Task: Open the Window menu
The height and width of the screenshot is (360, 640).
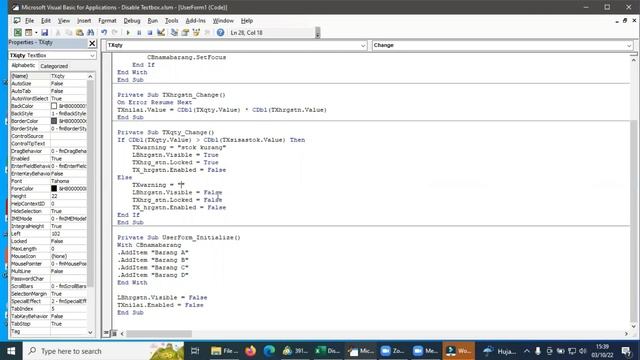Action: click(223, 20)
